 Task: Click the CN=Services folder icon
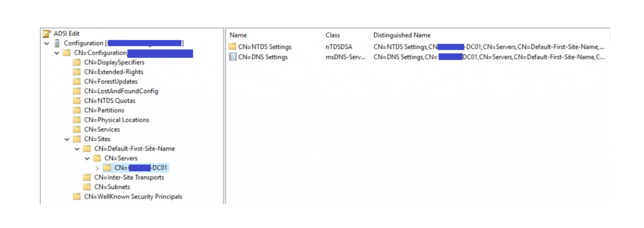point(77,129)
